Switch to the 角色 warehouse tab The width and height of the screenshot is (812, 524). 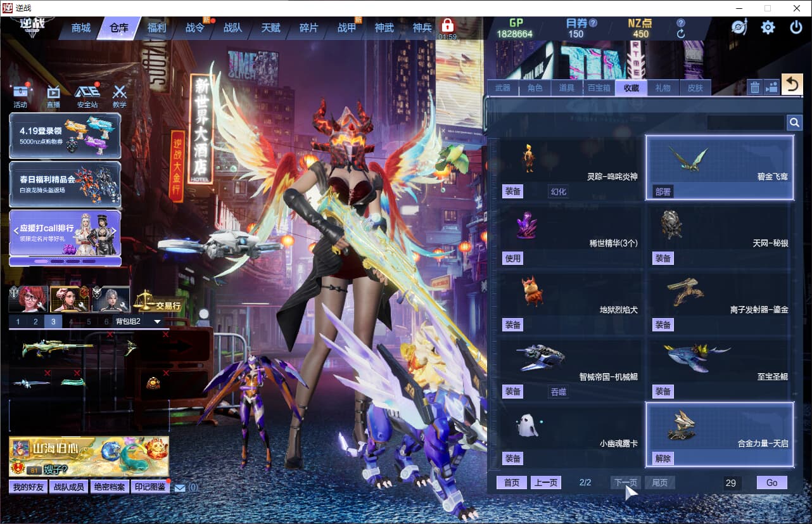tap(535, 88)
